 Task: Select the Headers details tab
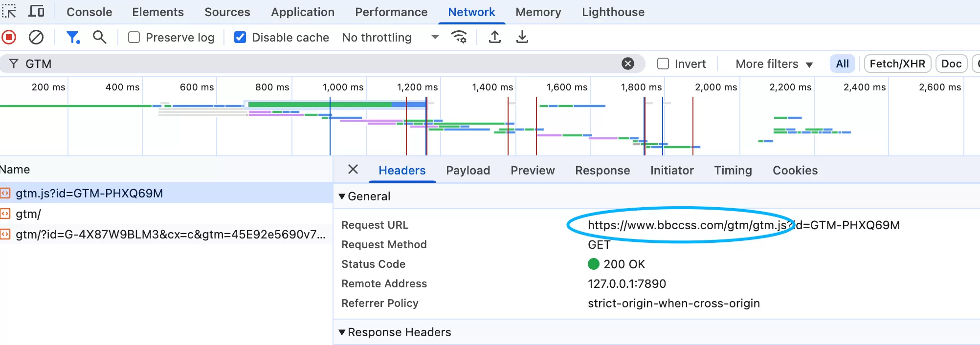pyautogui.click(x=402, y=170)
